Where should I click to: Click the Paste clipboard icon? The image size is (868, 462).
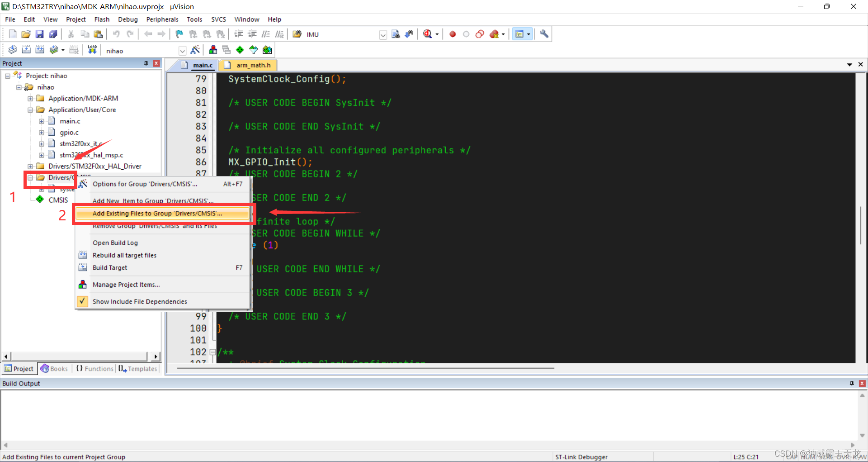(98, 34)
